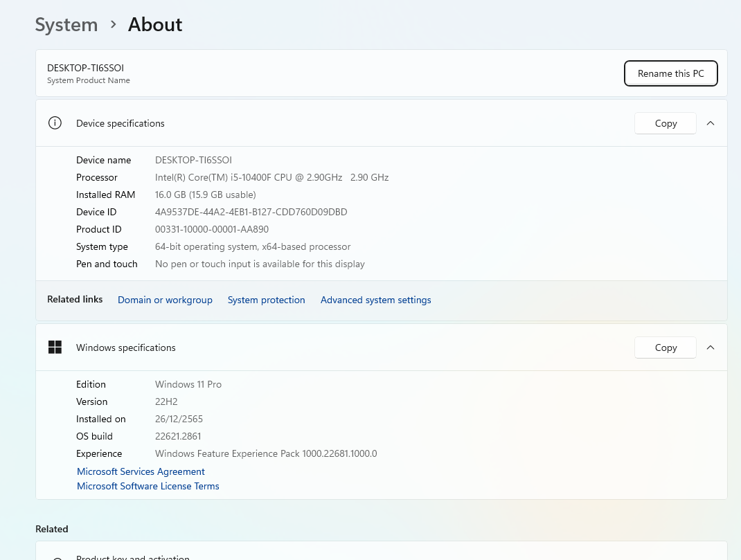Go back to System in breadcrumb
This screenshot has height=560, width=741.
(x=66, y=24)
